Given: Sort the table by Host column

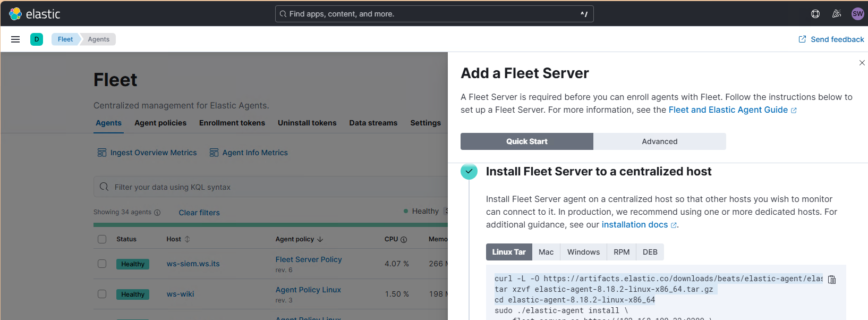Looking at the screenshot, I should coord(178,239).
